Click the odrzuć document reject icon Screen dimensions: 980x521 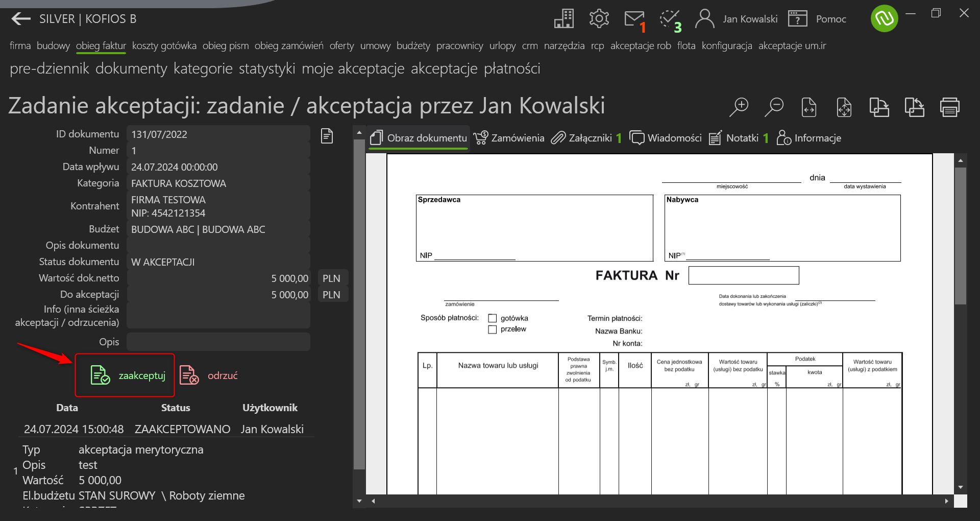pos(189,375)
